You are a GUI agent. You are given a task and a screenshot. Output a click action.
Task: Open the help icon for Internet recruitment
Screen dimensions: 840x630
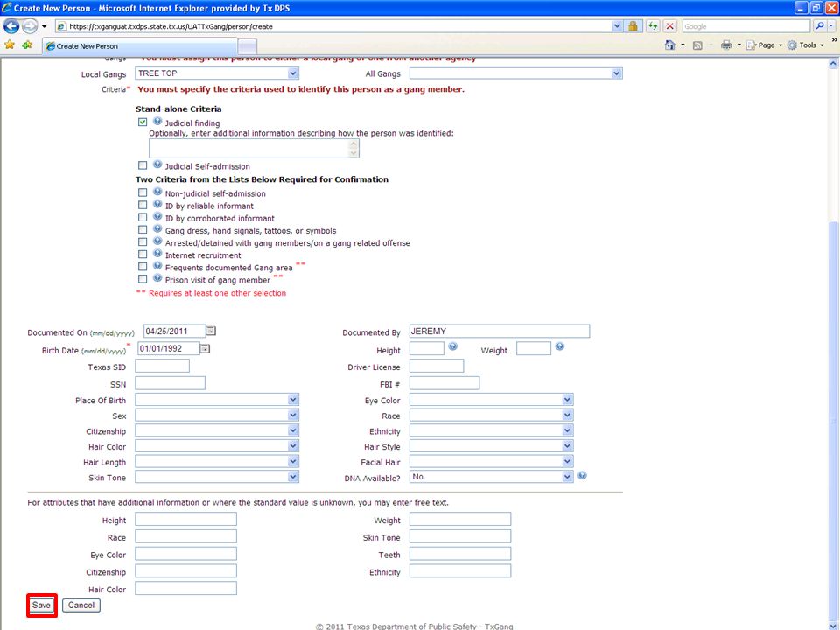coord(157,254)
